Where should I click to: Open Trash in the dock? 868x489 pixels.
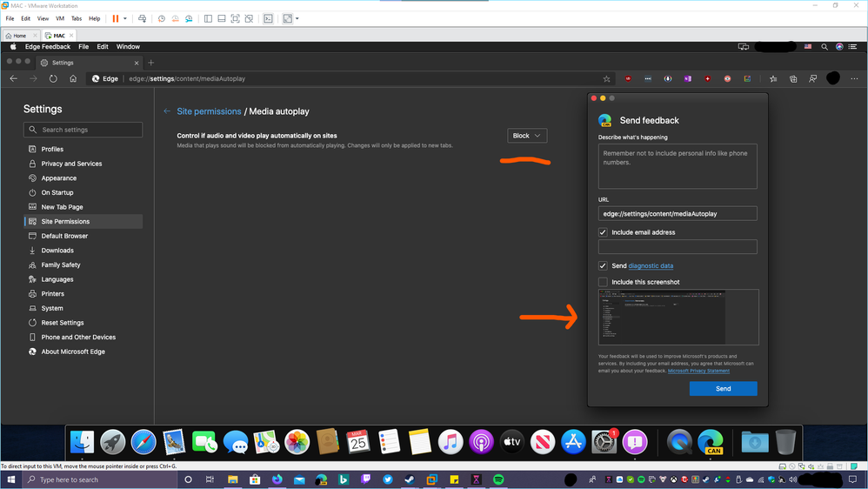point(785,442)
